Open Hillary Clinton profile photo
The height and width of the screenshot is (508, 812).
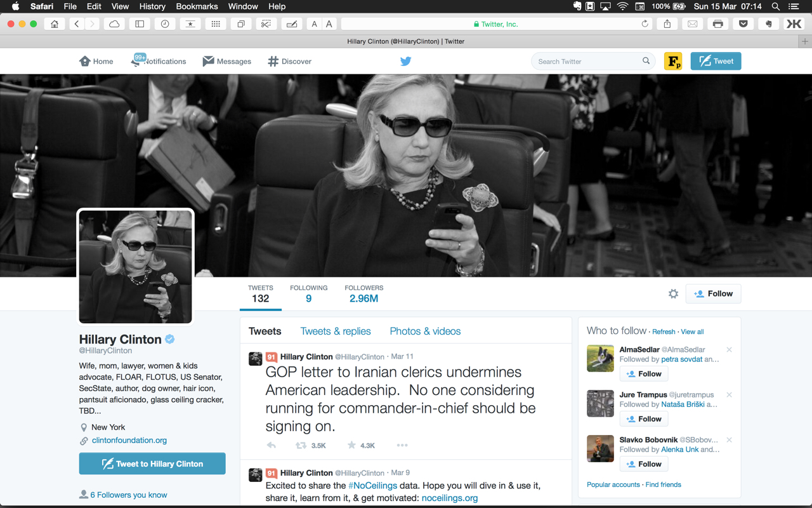(x=135, y=267)
